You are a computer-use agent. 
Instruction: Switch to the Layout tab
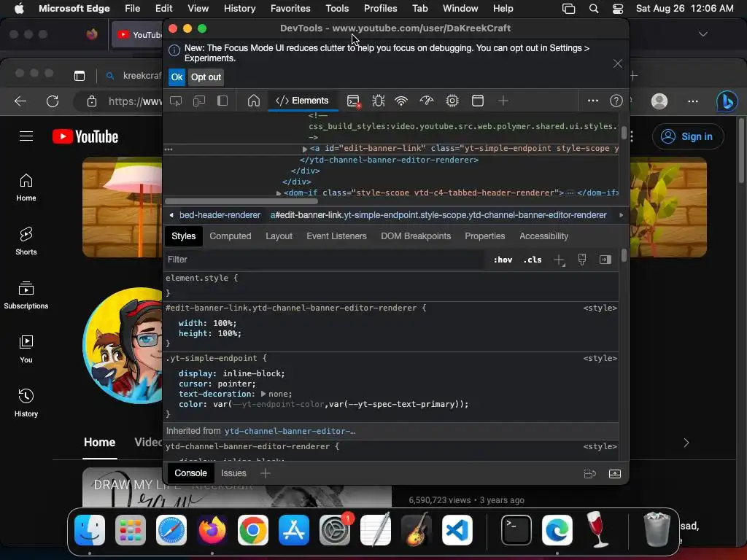pos(279,236)
